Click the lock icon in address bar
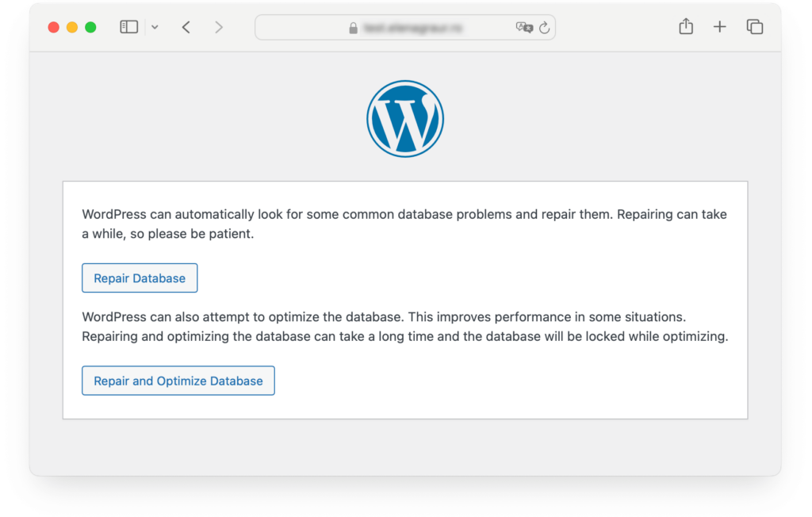812x517 pixels. click(x=353, y=28)
